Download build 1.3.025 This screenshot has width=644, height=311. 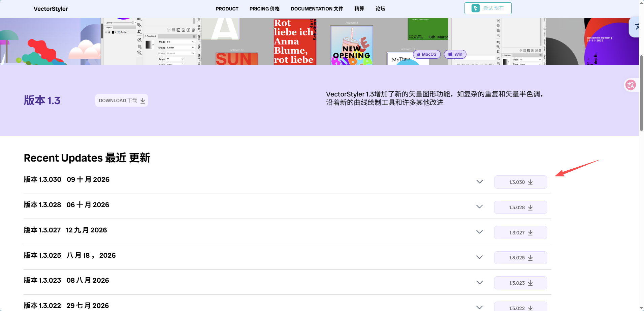[520, 258]
